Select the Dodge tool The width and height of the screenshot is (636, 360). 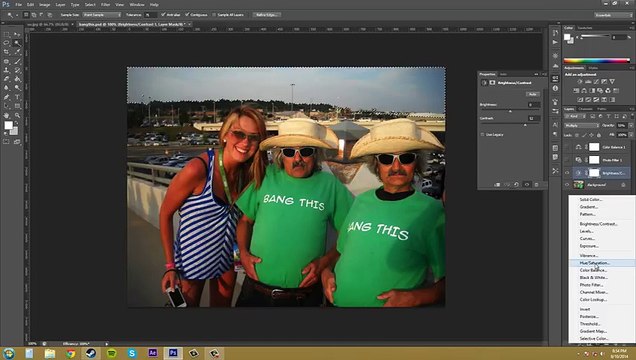pyautogui.click(x=17, y=88)
